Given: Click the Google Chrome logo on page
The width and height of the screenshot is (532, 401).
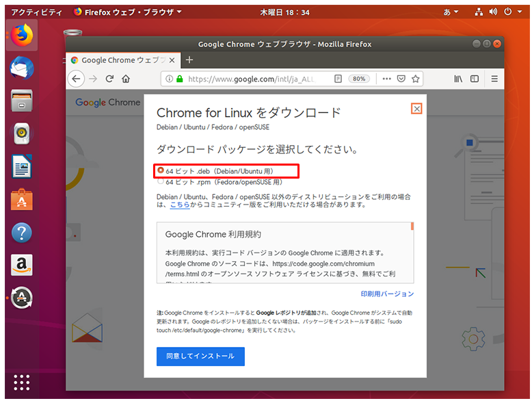Looking at the screenshot, I should pos(108,102).
